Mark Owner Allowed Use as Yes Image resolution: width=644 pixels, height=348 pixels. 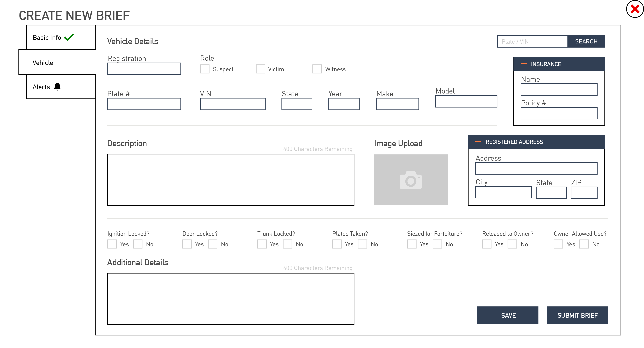point(558,244)
